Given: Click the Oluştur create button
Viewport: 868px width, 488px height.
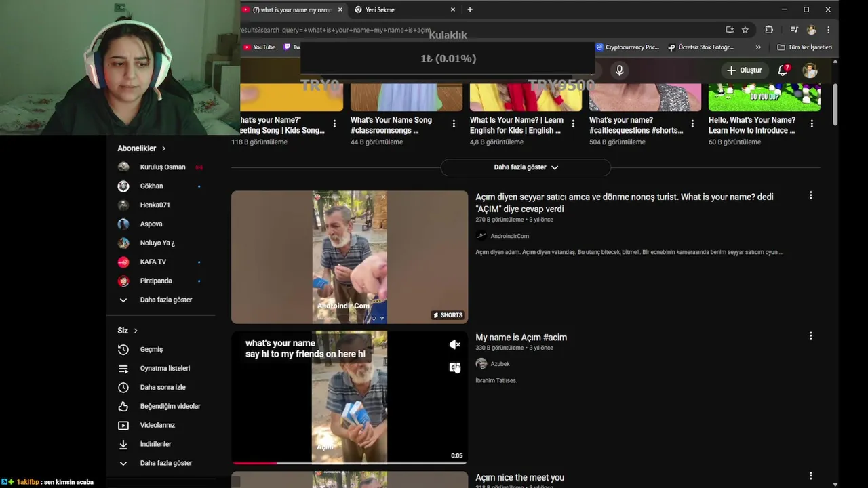Looking at the screenshot, I should tap(744, 70).
